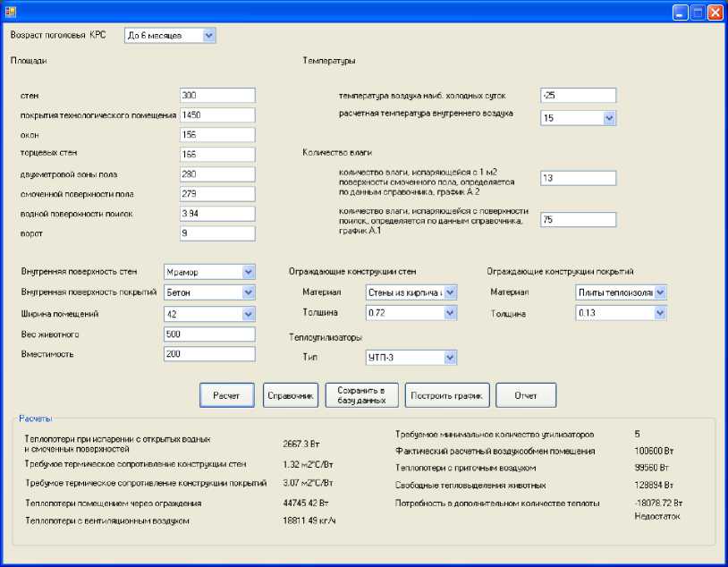Click the 'Площади' section heading

[29, 61]
